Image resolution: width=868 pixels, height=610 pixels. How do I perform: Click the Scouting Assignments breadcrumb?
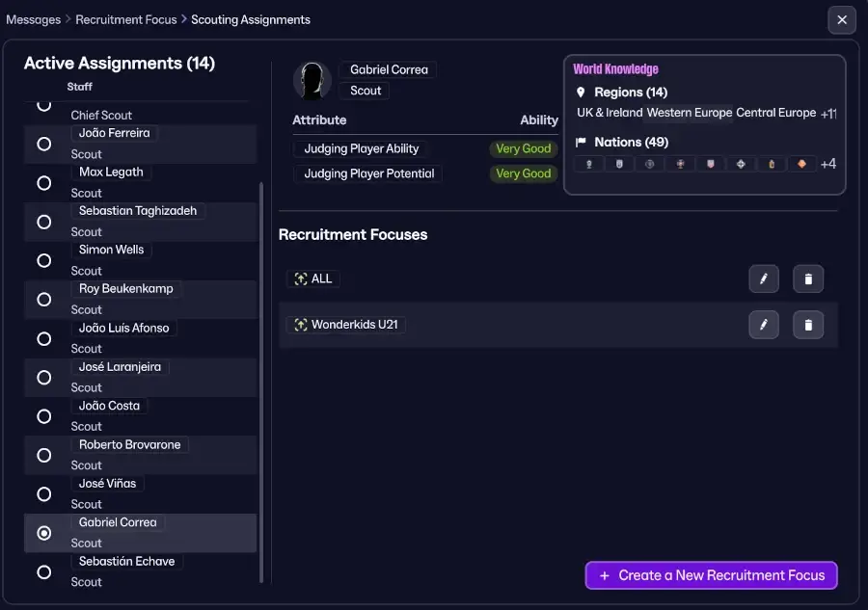pyautogui.click(x=251, y=20)
